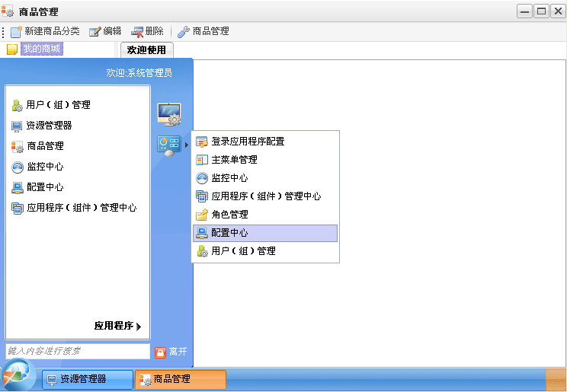Viewport: 567px width, 392px height.
Task: Maximize the 商品管理 window
Action: pyautogui.click(x=542, y=11)
